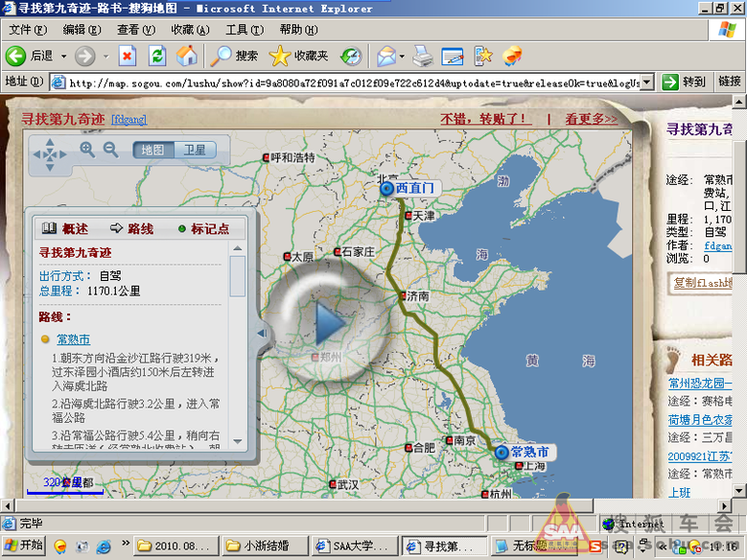Switch to SAA大学 taskbar window
This screenshot has width=747, height=560.
pos(354,546)
